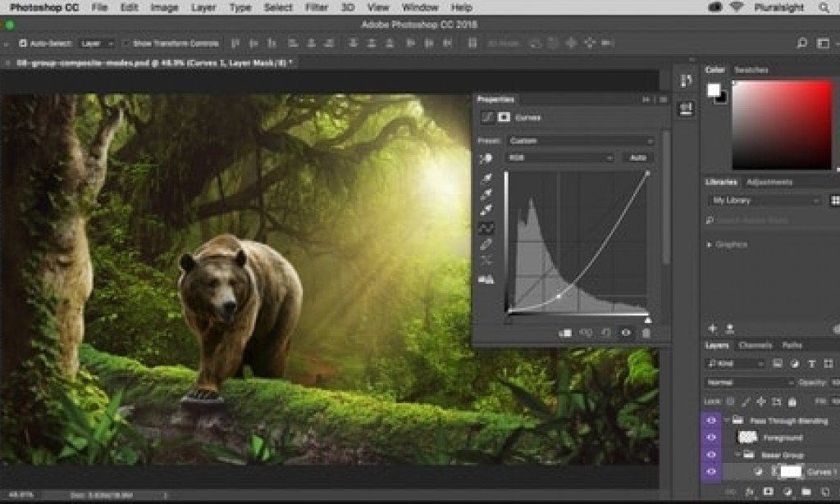Pick the black point eyedropper in Curves
This screenshot has height=504, width=840.
[486, 178]
